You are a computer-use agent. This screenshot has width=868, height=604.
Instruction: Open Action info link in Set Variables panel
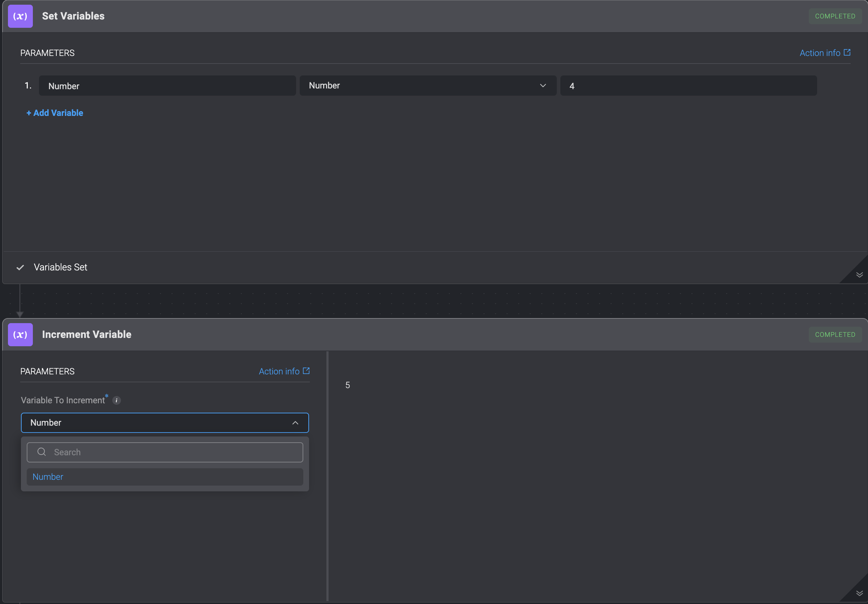pyautogui.click(x=825, y=53)
